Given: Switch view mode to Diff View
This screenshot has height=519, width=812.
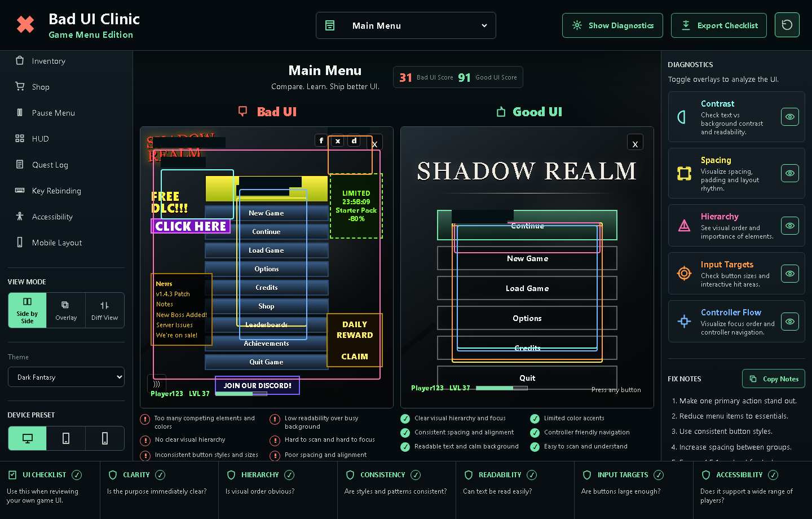Looking at the screenshot, I should (105, 310).
